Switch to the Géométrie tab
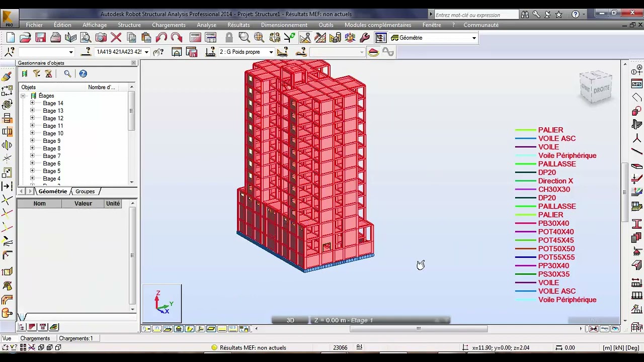This screenshot has height=362, width=644. click(x=53, y=192)
